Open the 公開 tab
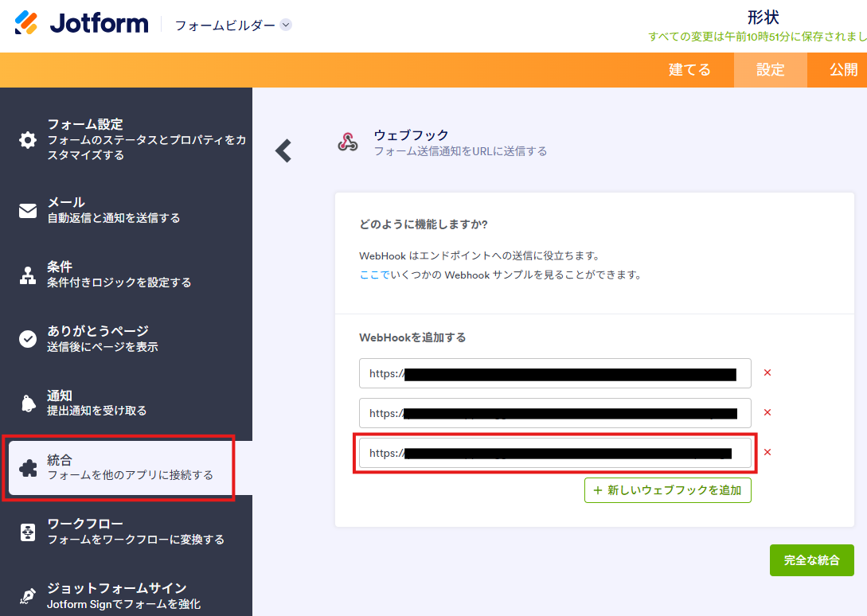The height and width of the screenshot is (616, 867). [x=843, y=70]
